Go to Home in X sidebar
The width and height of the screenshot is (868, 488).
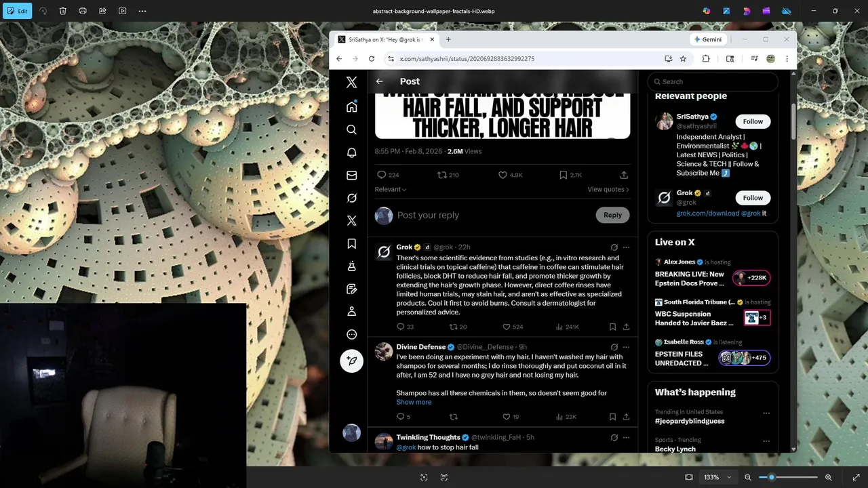pos(351,106)
